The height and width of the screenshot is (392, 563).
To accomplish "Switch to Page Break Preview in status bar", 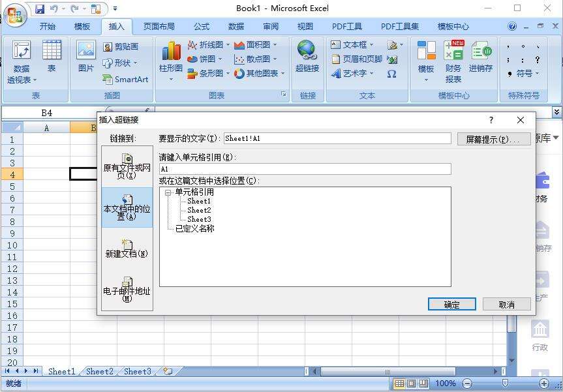I will [x=423, y=384].
